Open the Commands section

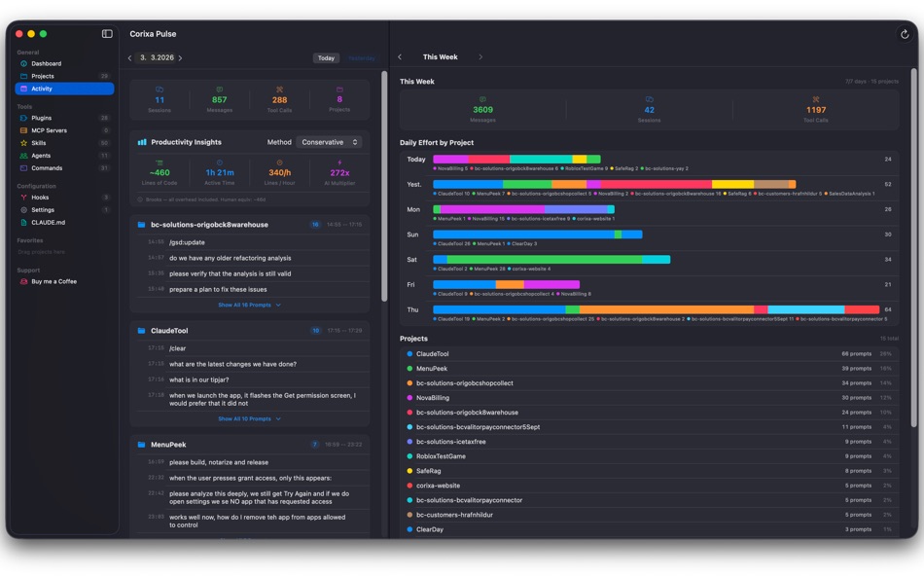pos(49,166)
